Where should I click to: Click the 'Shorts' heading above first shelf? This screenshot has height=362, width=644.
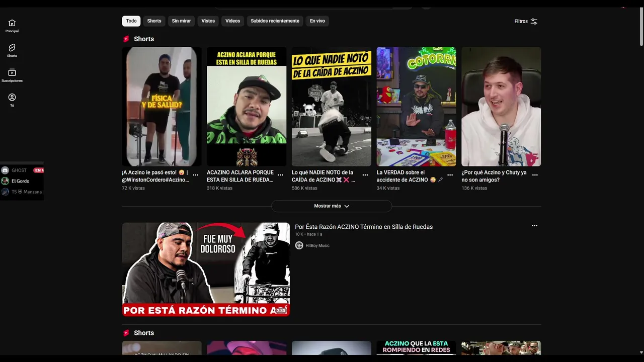[x=144, y=39]
